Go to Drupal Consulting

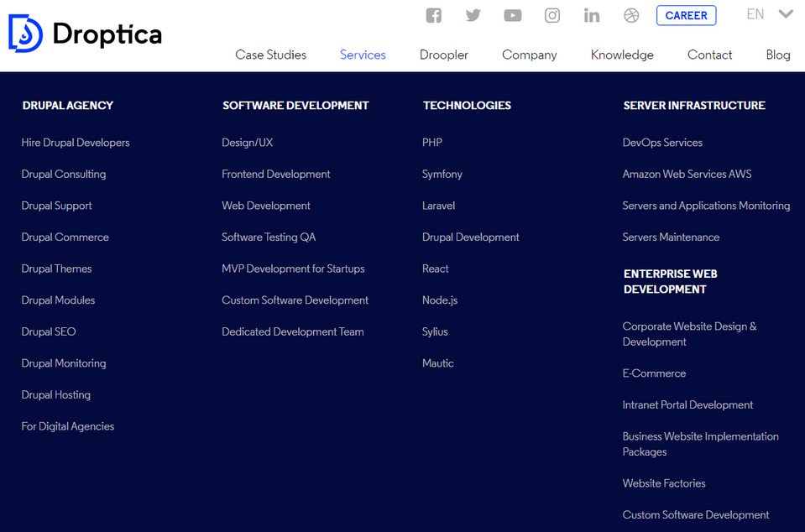(64, 174)
